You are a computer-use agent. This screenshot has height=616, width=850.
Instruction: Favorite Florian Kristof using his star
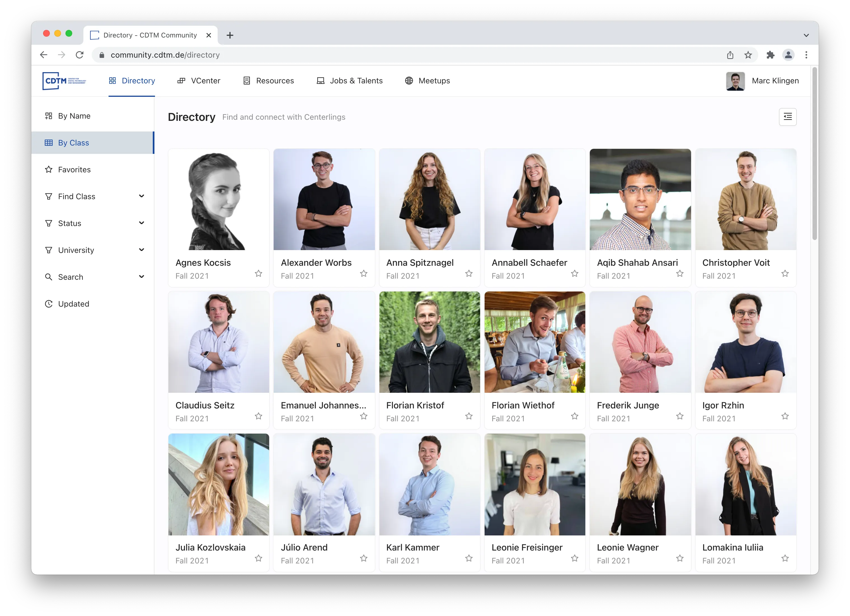(x=469, y=416)
